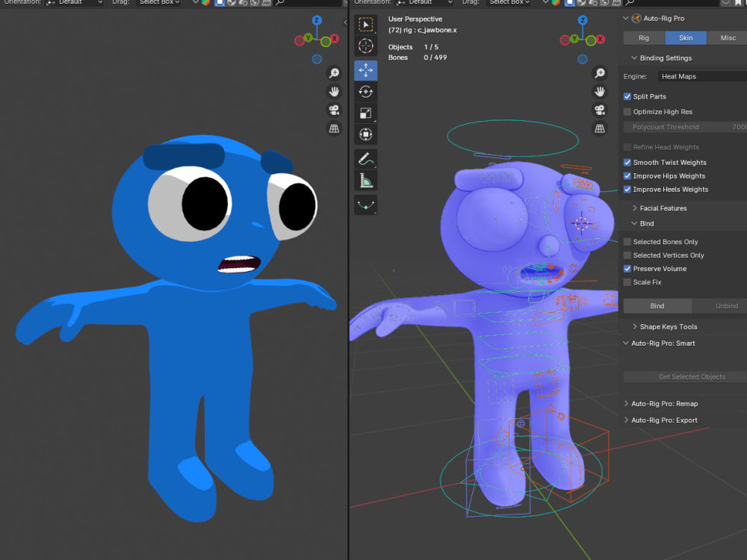Click the '(72) rig : c_jawbone.x' text
This screenshot has width=747, height=560.
coord(422,30)
